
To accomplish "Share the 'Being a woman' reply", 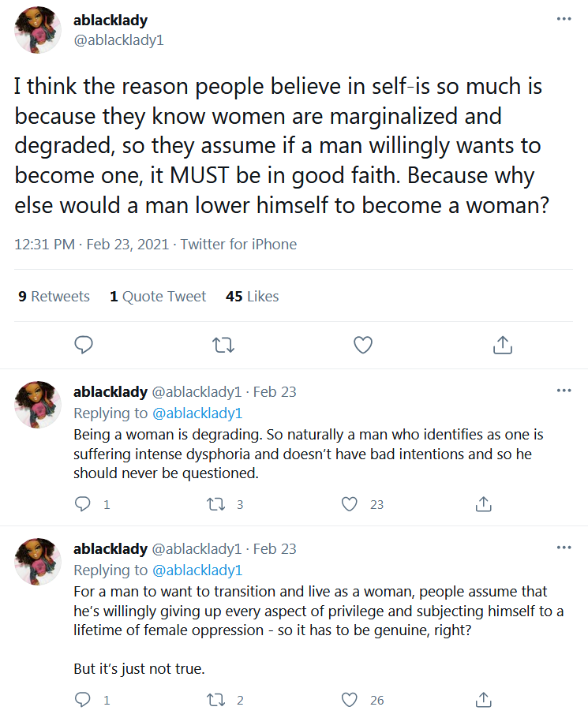I will click(x=484, y=504).
